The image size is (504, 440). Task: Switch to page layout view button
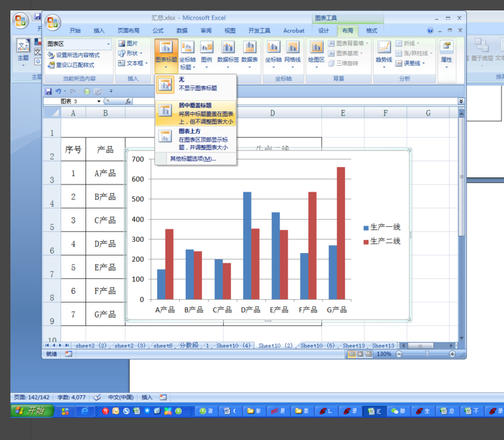pos(361,354)
